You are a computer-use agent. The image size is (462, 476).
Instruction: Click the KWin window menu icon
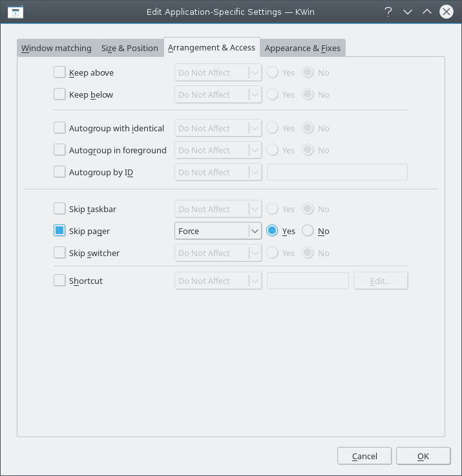16,11
